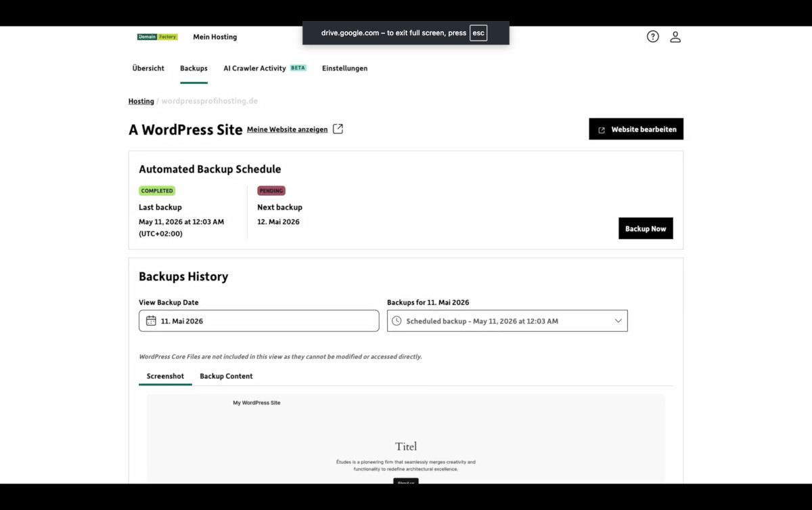
Task: Open the help question mark icon
Action: (653, 37)
